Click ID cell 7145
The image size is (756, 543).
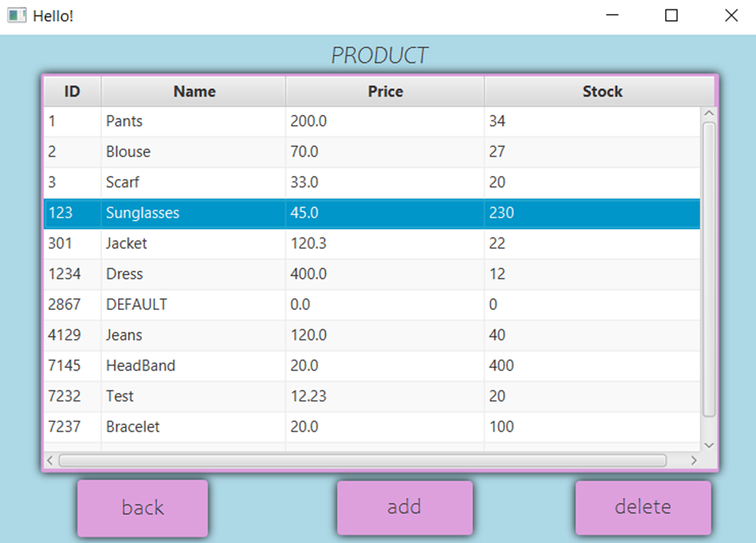tap(73, 366)
